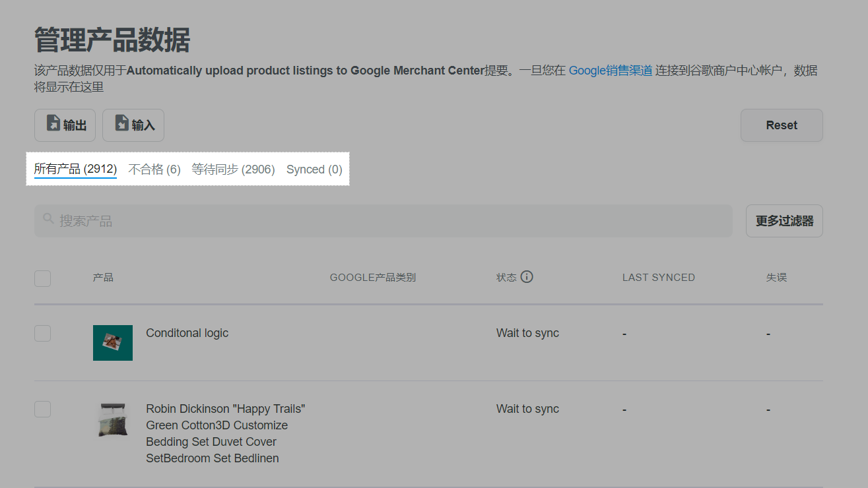Open the 更多过滤器 filter options
This screenshot has height=488, width=868.
[x=784, y=221]
